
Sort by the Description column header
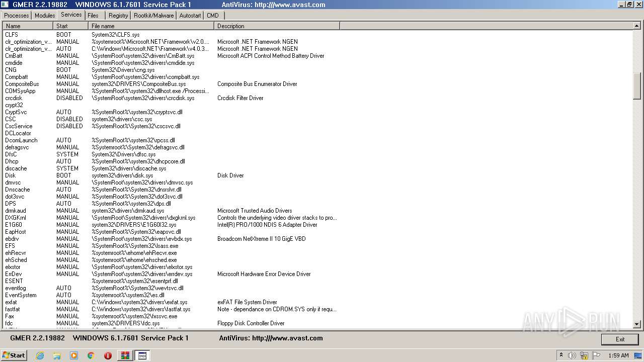coord(277,26)
